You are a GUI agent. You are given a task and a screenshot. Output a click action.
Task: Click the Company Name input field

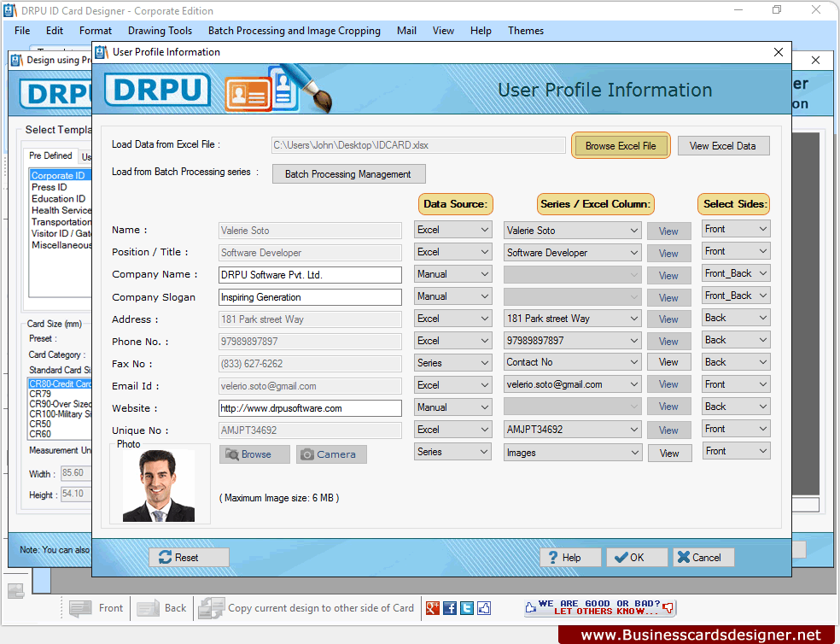tap(310, 275)
